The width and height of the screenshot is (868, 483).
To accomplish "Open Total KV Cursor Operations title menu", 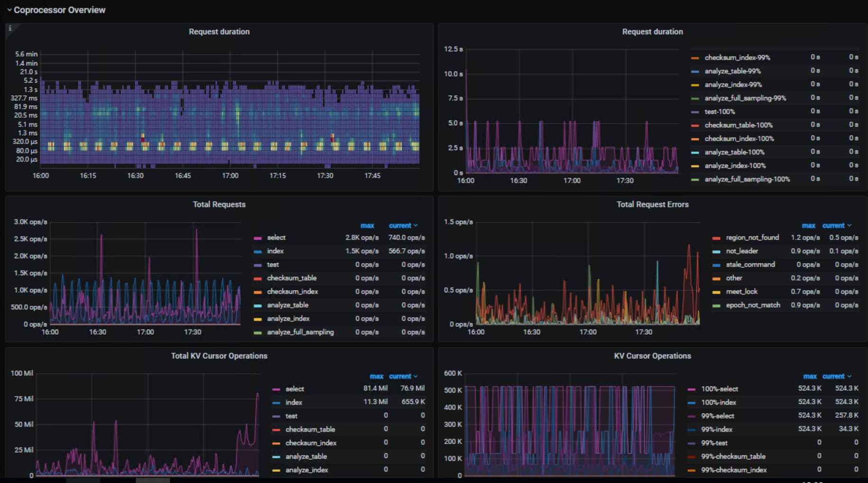I will pyautogui.click(x=219, y=356).
